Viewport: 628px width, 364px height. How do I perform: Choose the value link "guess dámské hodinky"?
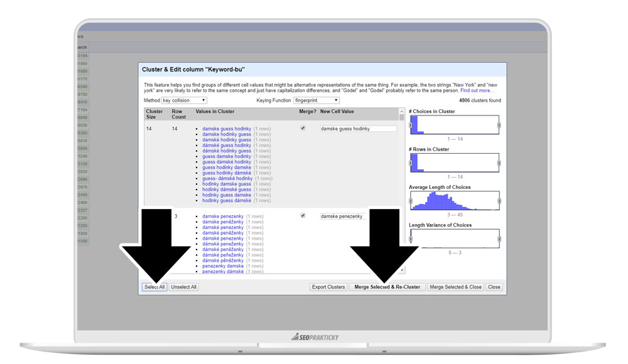point(227,162)
